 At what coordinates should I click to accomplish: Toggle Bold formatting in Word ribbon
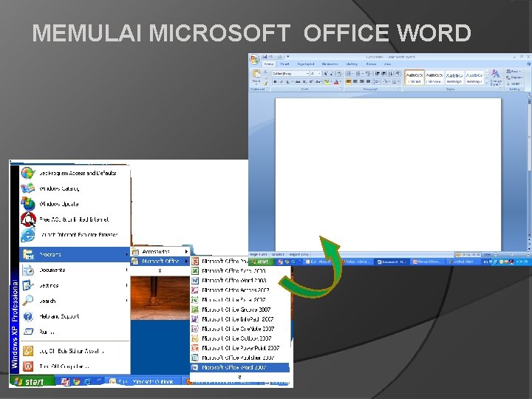coord(275,82)
